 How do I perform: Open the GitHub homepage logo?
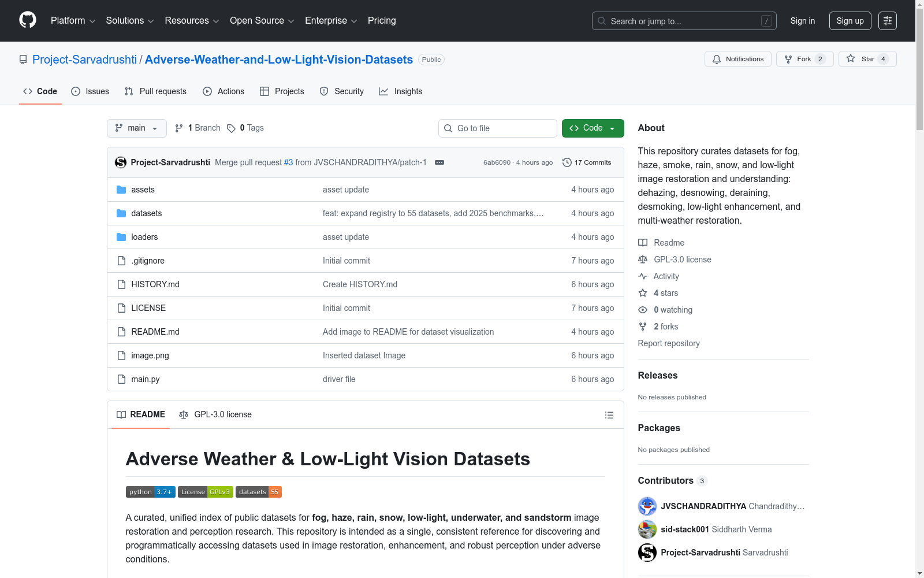click(x=28, y=20)
